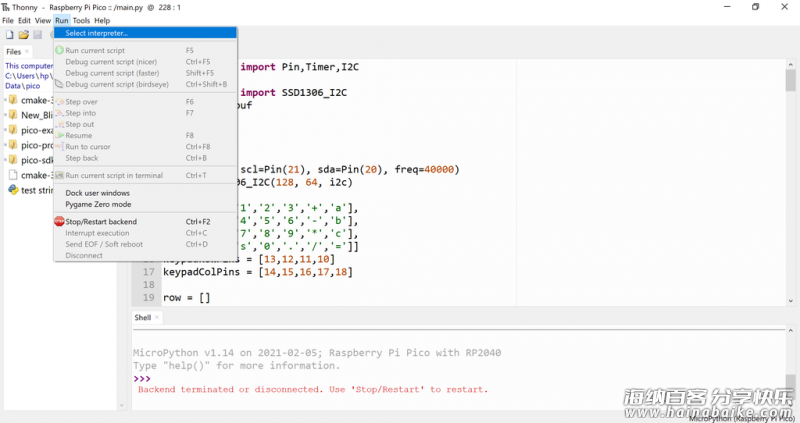This screenshot has width=800, height=423.
Task: Switch to the Shell tab
Action: [x=142, y=317]
